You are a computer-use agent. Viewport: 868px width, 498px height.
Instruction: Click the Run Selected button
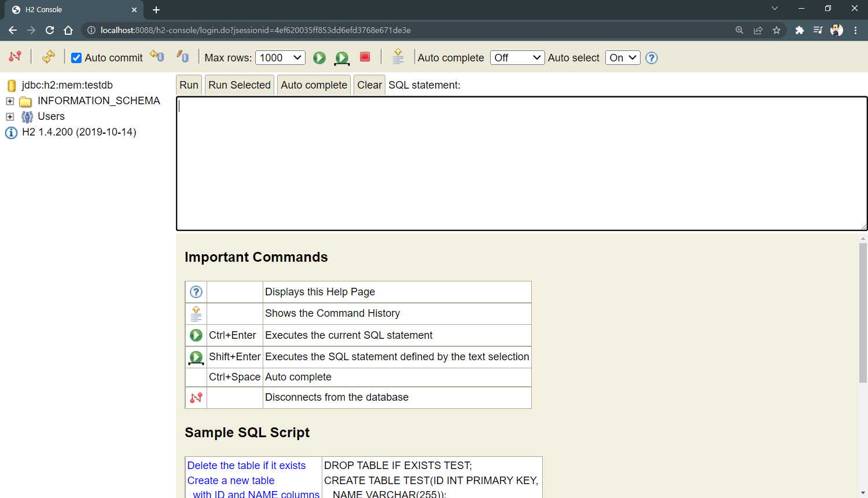(x=240, y=85)
